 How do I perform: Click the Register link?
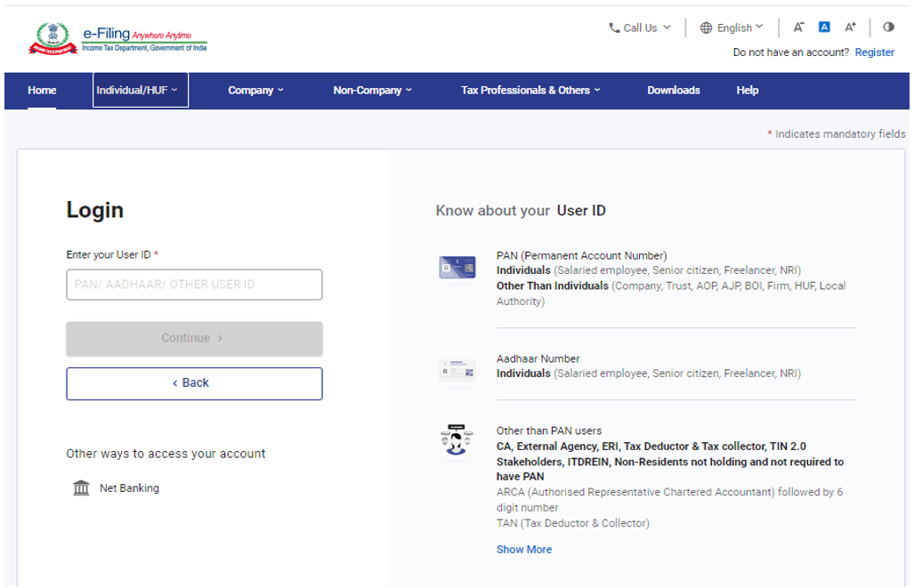(x=874, y=52)
